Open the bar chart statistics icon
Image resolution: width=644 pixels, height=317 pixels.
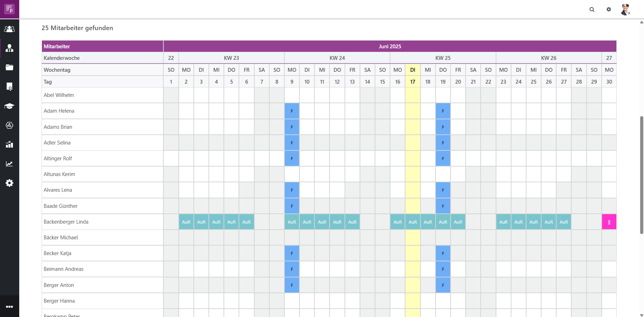point(9,145)
